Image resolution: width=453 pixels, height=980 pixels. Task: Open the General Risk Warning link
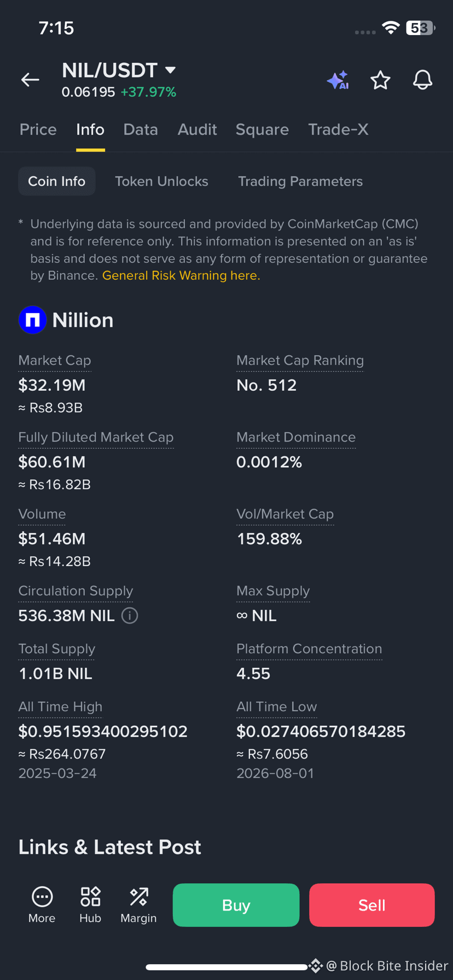(181, 275)
